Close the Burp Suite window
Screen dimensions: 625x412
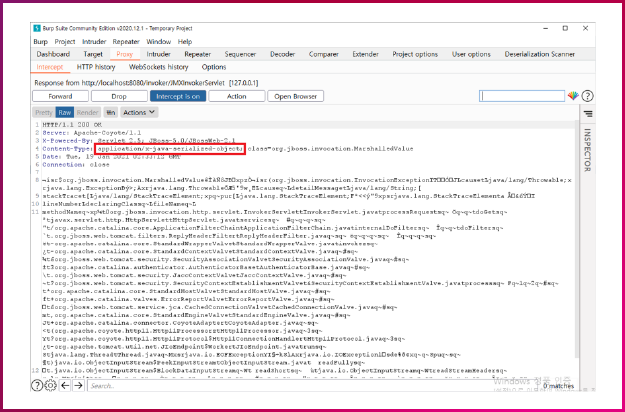pyautogui.click(x=585, y=28)
